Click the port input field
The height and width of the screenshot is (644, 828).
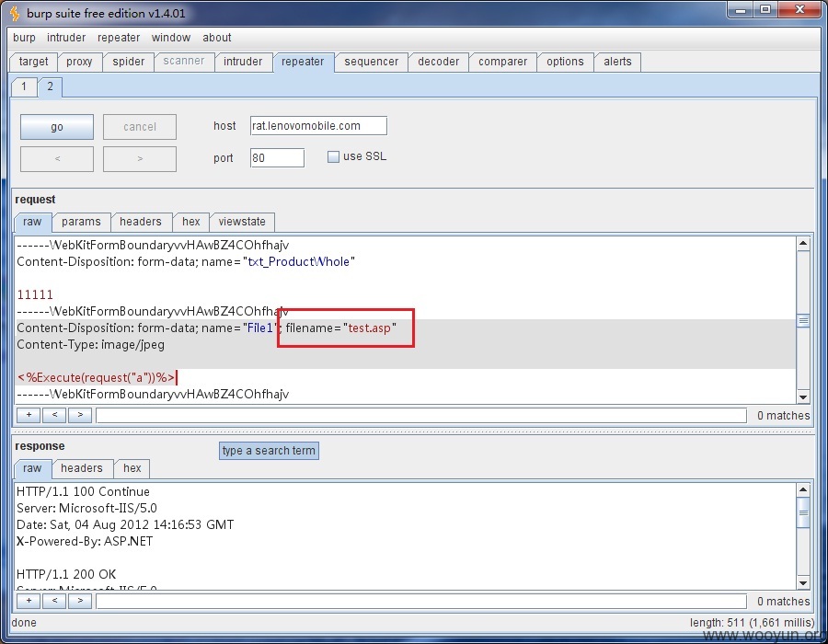[277, 158]
